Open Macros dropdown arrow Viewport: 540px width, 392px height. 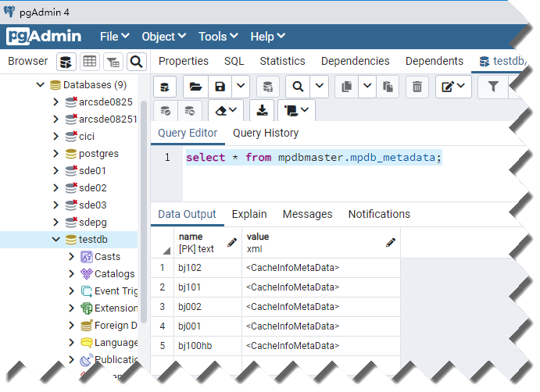[x=305, y=110]
